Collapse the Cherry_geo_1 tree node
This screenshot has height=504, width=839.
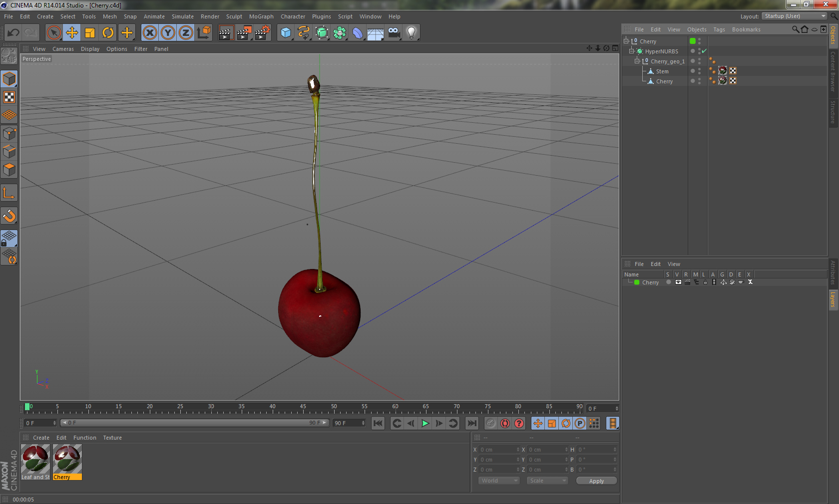637,61
